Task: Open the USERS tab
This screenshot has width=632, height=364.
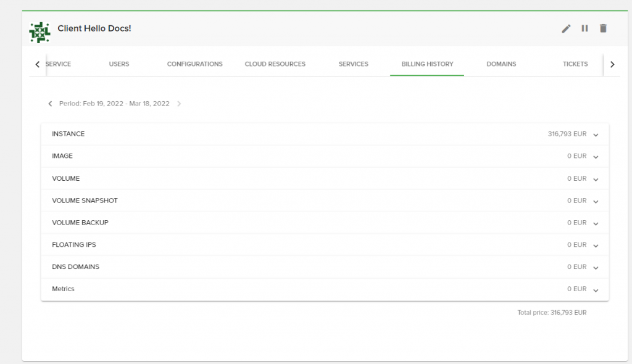Action: click(119, 64)
